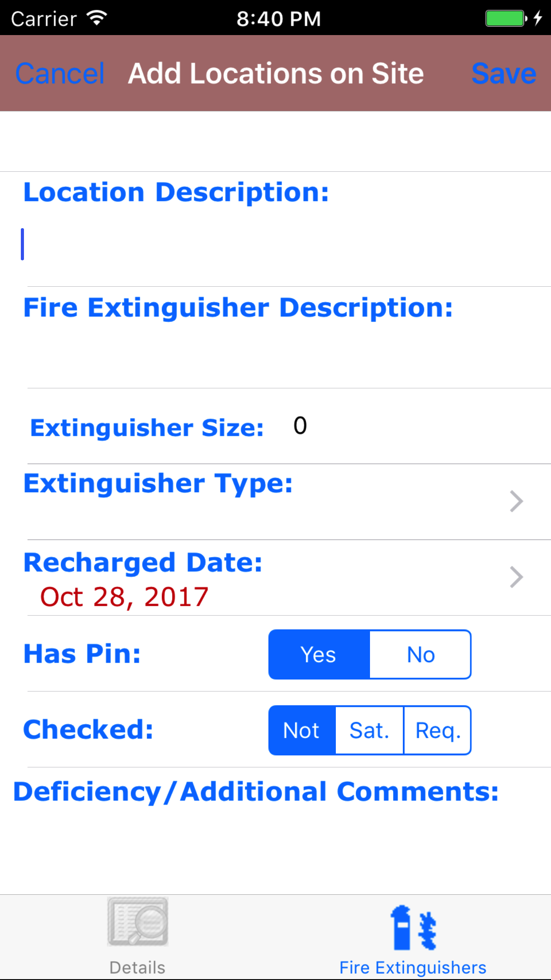The width and height of the screenshot is (551, 980).
Task: Tap the battery indicator icon
Action: 506,18
